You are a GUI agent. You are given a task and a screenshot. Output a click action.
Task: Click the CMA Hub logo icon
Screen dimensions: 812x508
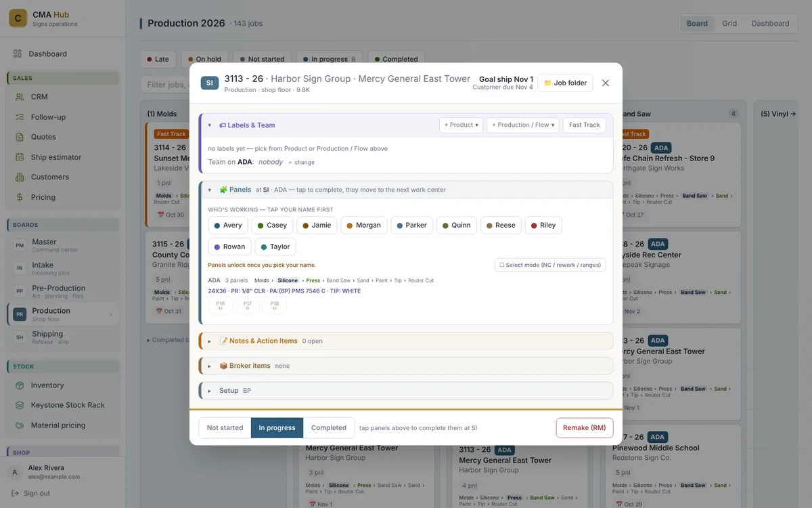pos(18,18)
